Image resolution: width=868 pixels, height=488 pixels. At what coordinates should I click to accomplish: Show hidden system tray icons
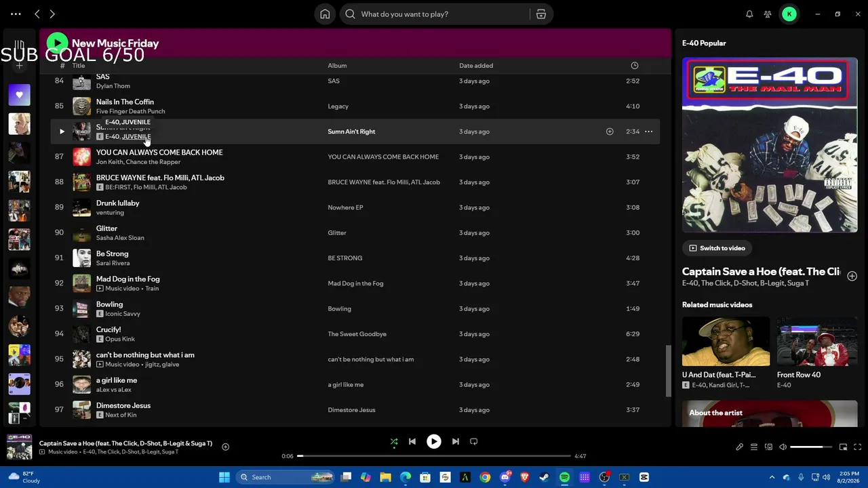(x=772, y=477)
